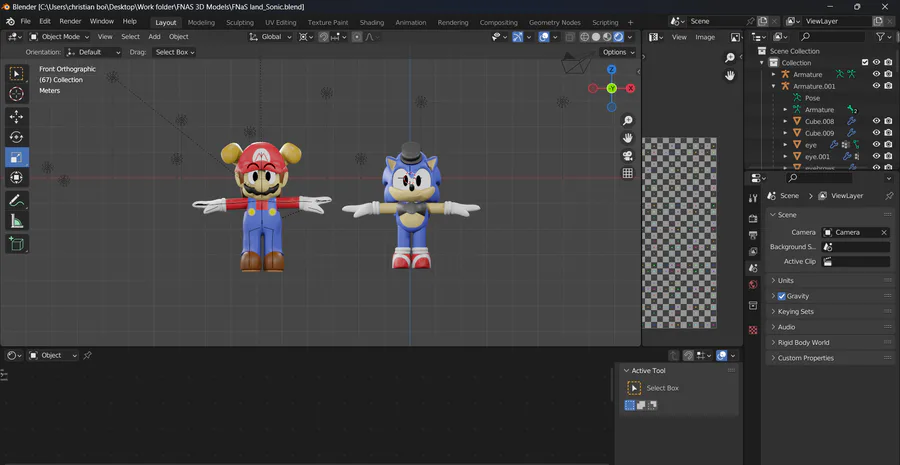Open the Geometry Nodes workspace tab
Screen dimensions: 900x465
pos(554,22)
